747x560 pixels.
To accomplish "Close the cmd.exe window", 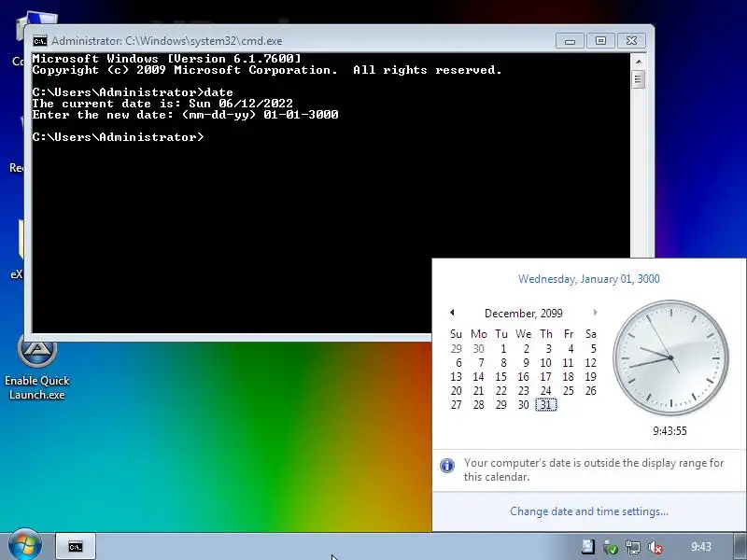I will (632, 41).
